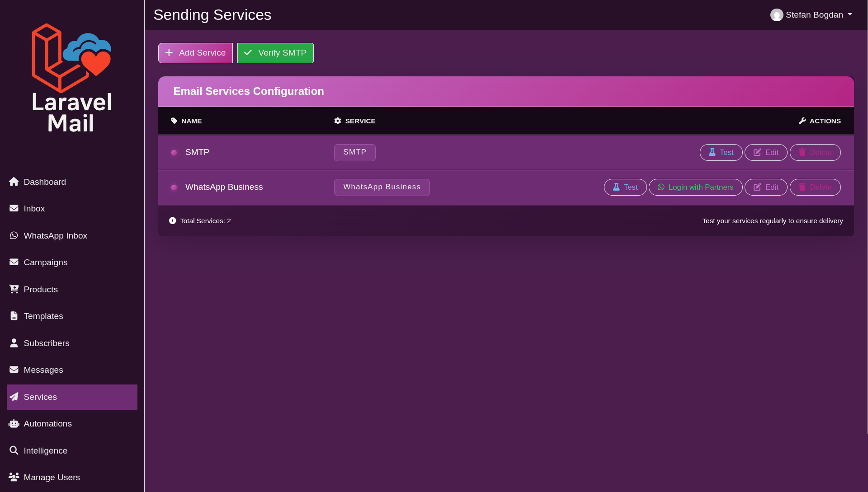Viewport: 868px width, 492px height.
Task: Click the SMTP service type badge
Action: 355,152
